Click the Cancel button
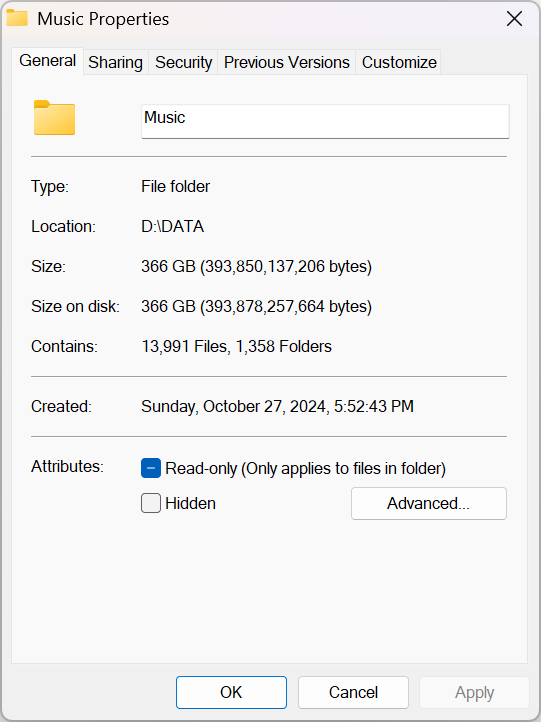Image resolution: width=541 pixels, height=722 pixels. [x=353, y=692]
